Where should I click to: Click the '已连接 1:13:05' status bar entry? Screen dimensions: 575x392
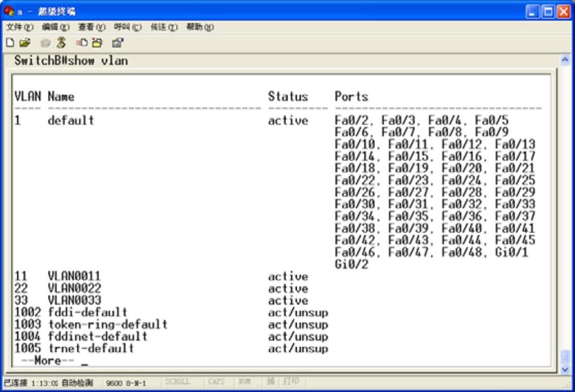point(31,383)
